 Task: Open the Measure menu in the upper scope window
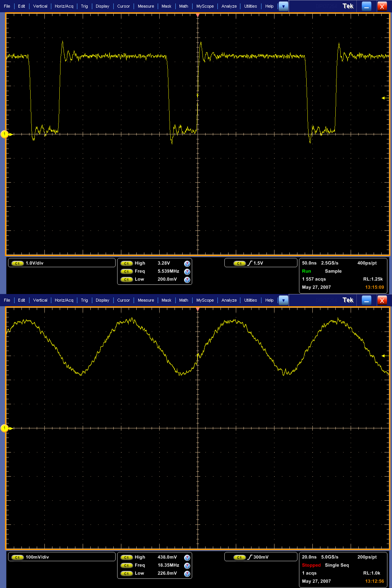146,6
